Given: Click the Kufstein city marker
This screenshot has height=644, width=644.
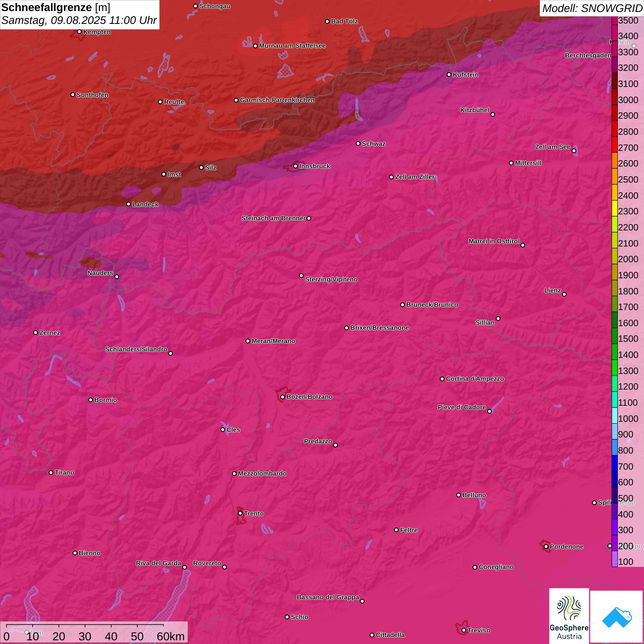Looking at the screenshot, I should pyautogui.click(x=449, y=75).
